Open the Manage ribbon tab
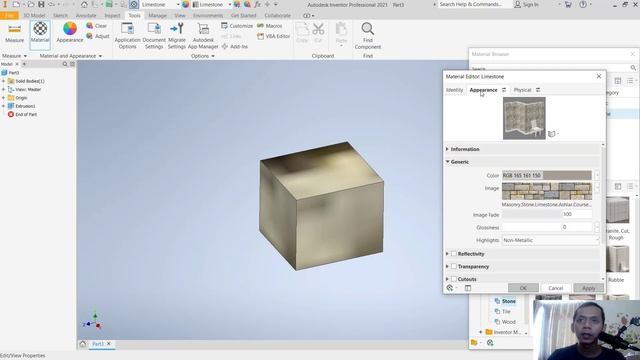Screen dimensions: 640x360 coord(158,16)
